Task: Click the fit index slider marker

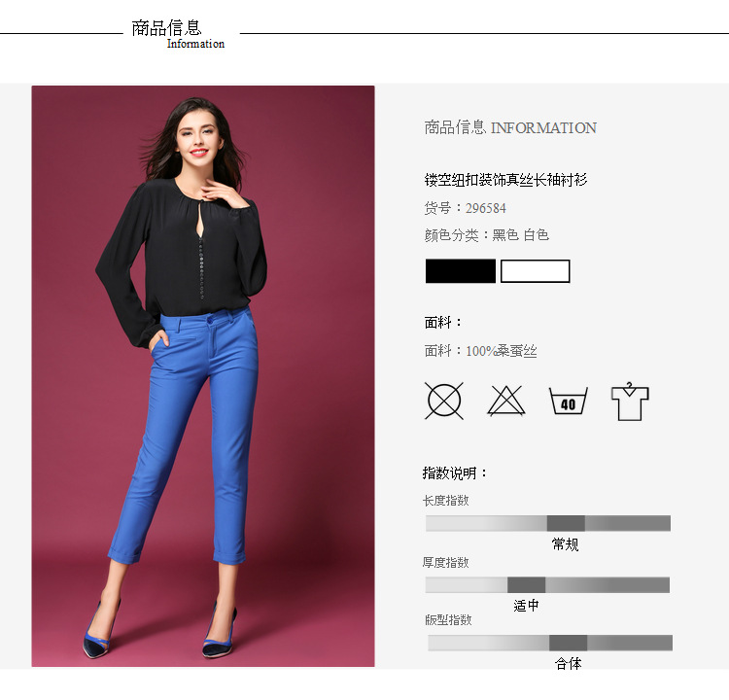Action: coord(568,643)
